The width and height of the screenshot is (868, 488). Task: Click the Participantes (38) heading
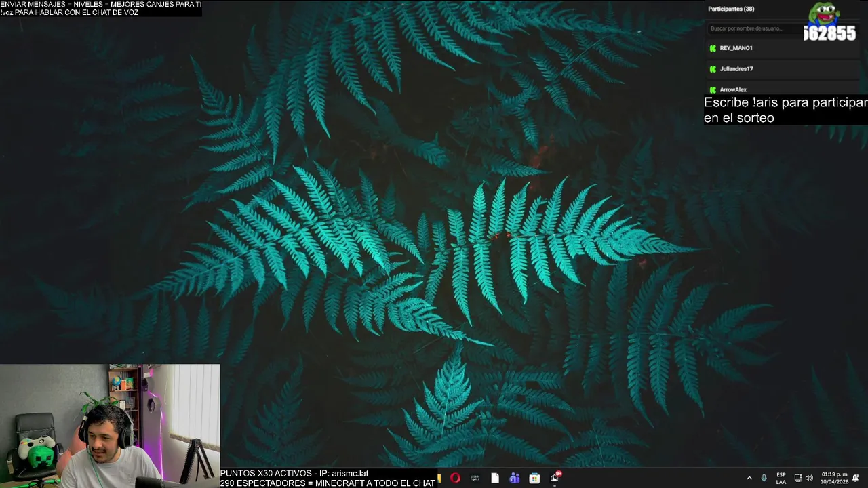coord(731,9)
